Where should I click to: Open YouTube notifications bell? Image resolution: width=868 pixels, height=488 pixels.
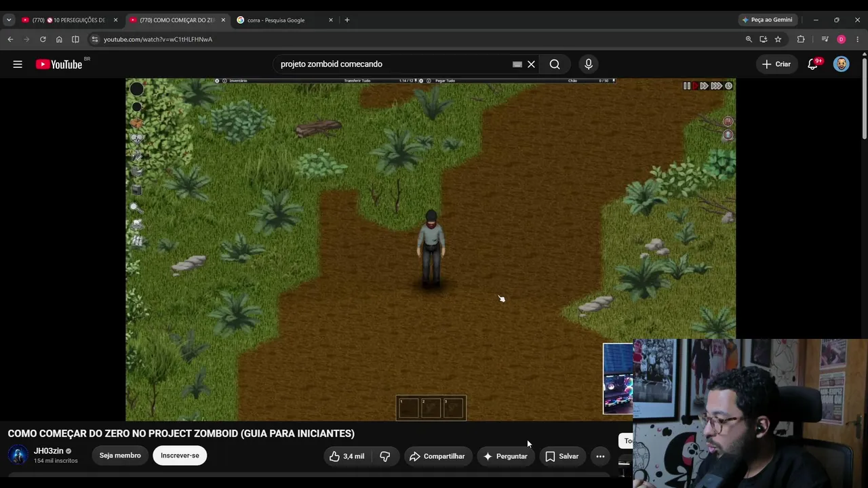pyautogui.click(x=813, y=64)
